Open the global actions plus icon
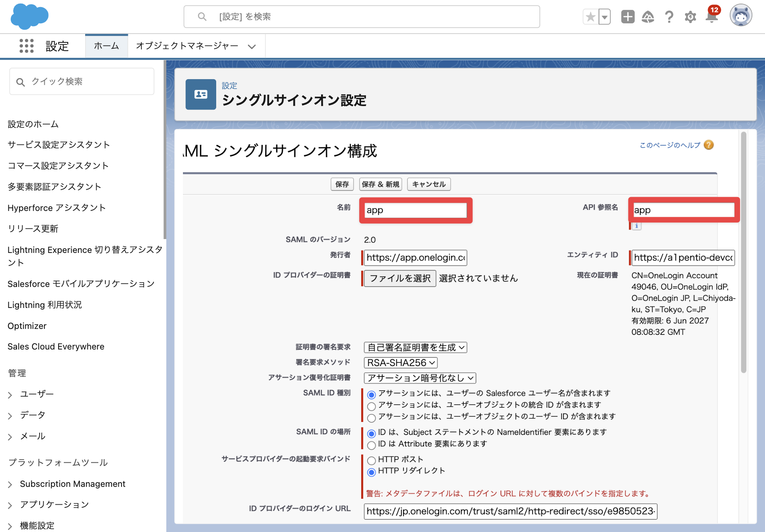Viewport: 765px width, 532px height. tap(628, 17)
